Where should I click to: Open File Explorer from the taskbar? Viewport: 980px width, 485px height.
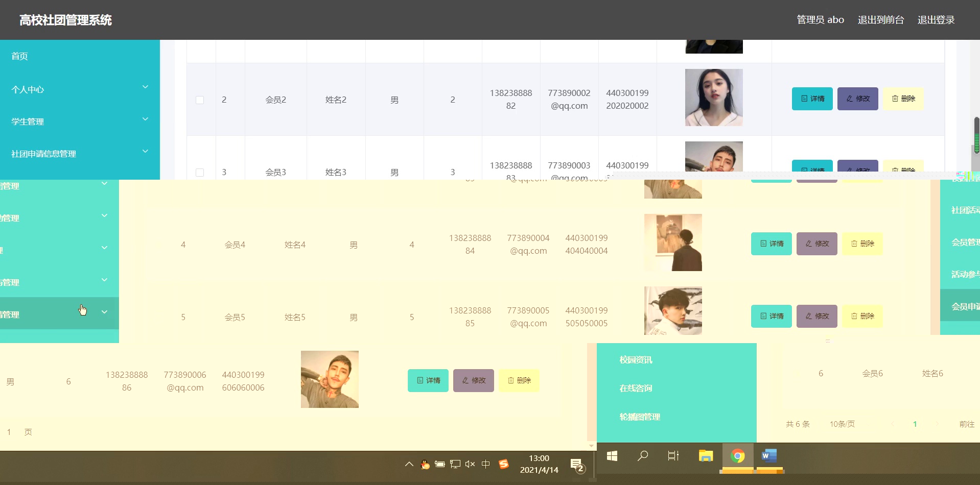pos(706,456)
